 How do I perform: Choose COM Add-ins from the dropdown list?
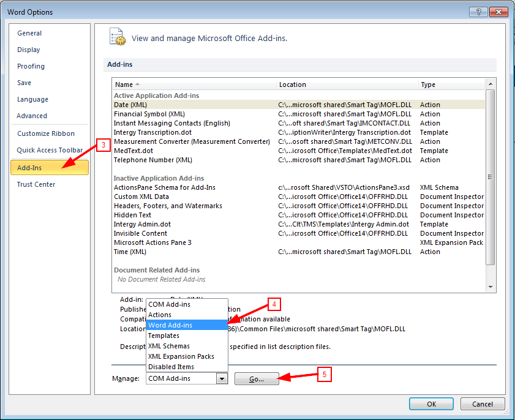point(187,304)
